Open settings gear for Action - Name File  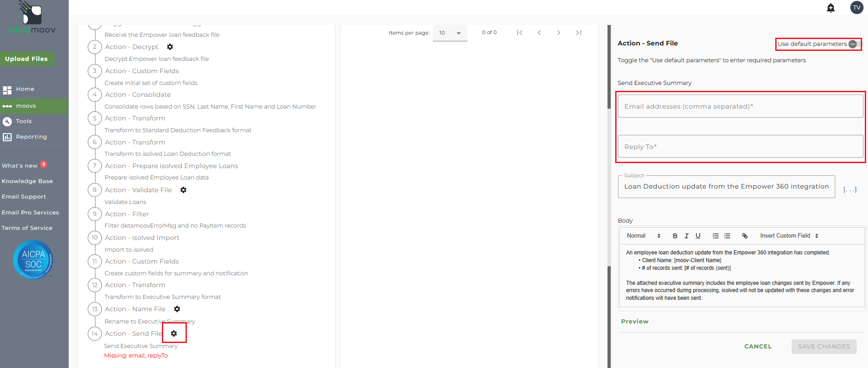177,309
